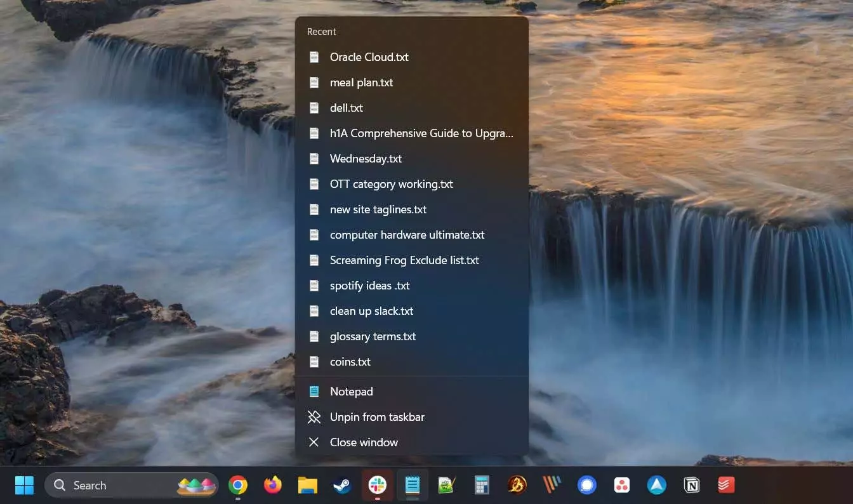Open meal plan.txt from recent files
853x504 pixels.
[x=361, y=83]
